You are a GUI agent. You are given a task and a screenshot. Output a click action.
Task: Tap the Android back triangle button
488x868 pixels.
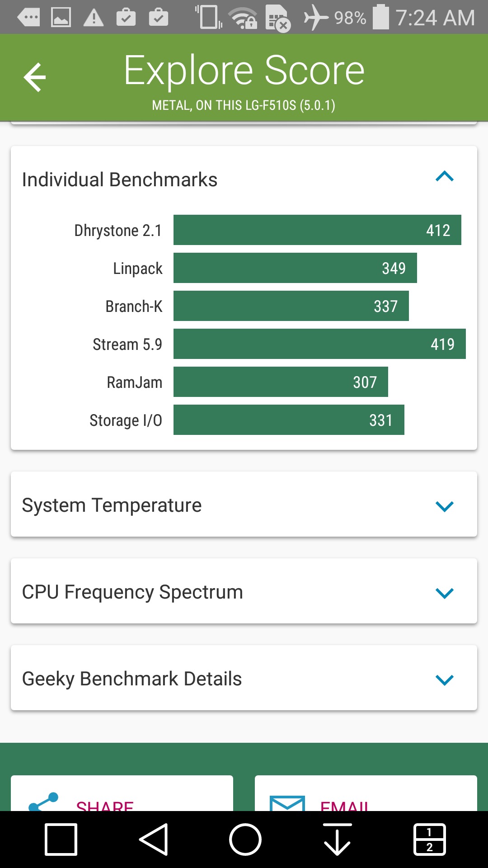point(154,840)
